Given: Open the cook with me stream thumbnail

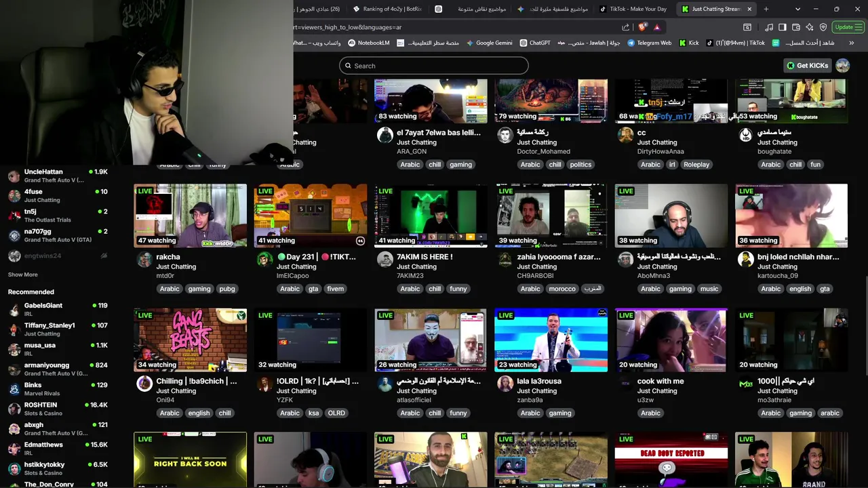Looking at the screenshot, I should [x=671, y=340].
